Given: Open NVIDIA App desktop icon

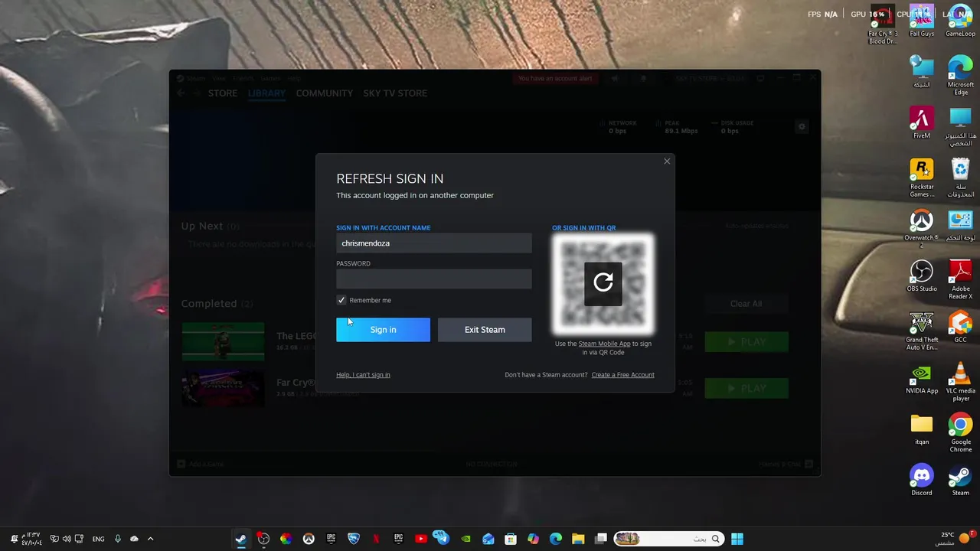Looking at the screenshot, I should (922, 378).
